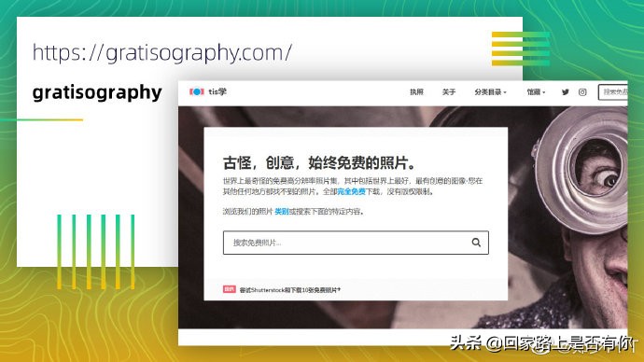The image size is (644, 362).
Task: Click the Gratisography logo icon
Action: click(197, 91)
